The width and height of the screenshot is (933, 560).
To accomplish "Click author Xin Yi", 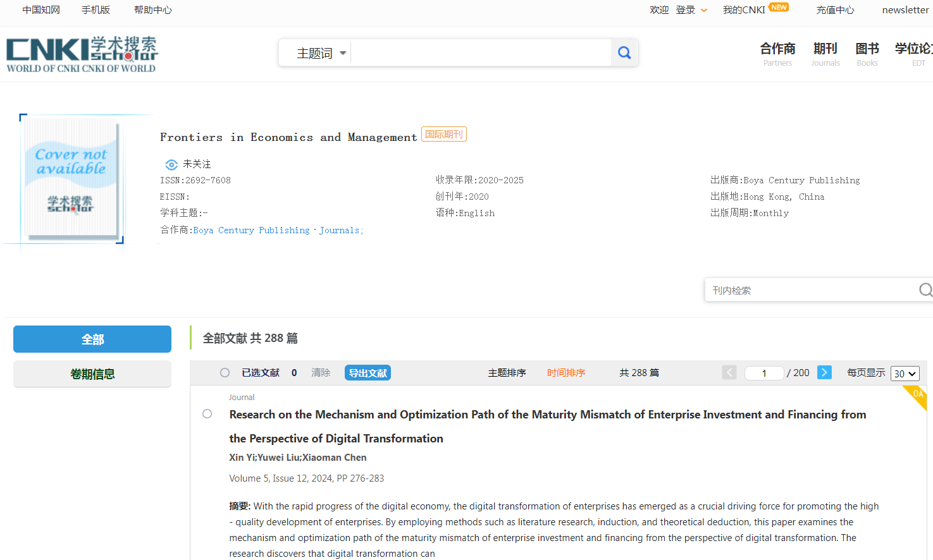I will point(242,458).
